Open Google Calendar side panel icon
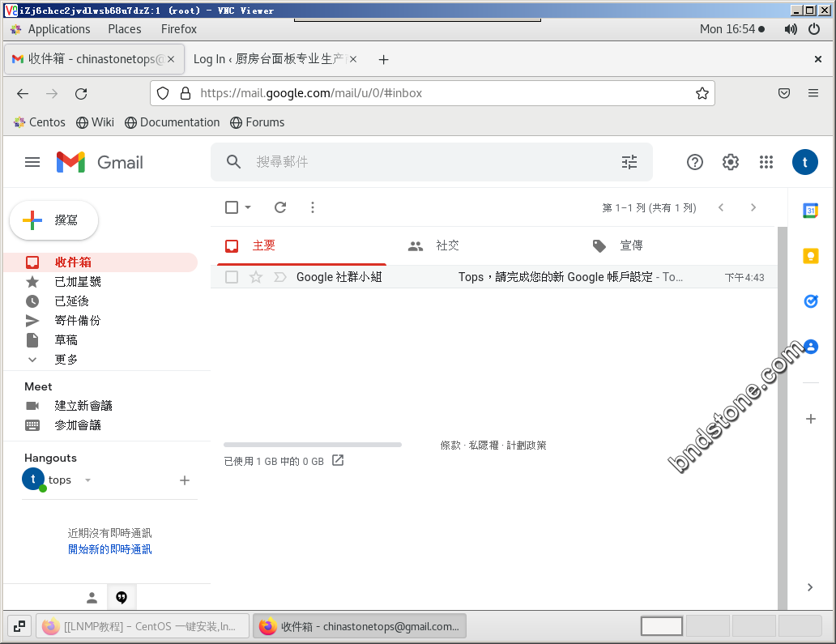836x644 pixels. click(x=810, y=211)
